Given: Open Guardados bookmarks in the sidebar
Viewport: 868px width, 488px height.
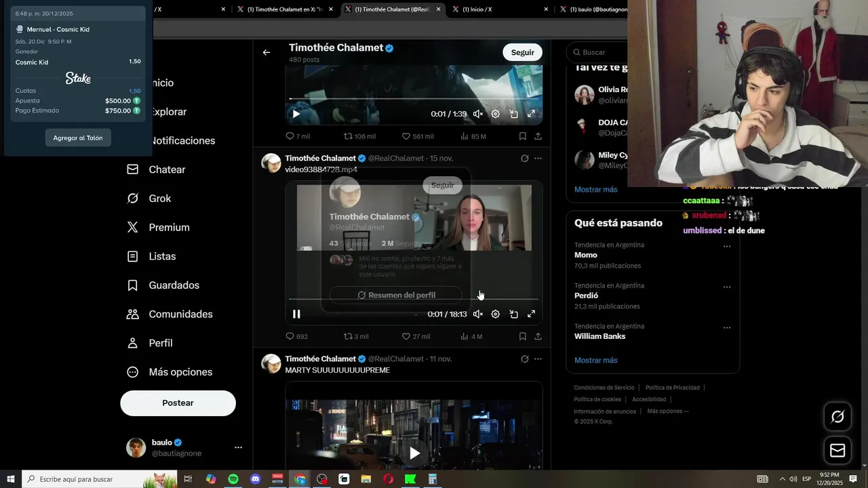Looking at the screenshot, I should (x=163, y=285).
